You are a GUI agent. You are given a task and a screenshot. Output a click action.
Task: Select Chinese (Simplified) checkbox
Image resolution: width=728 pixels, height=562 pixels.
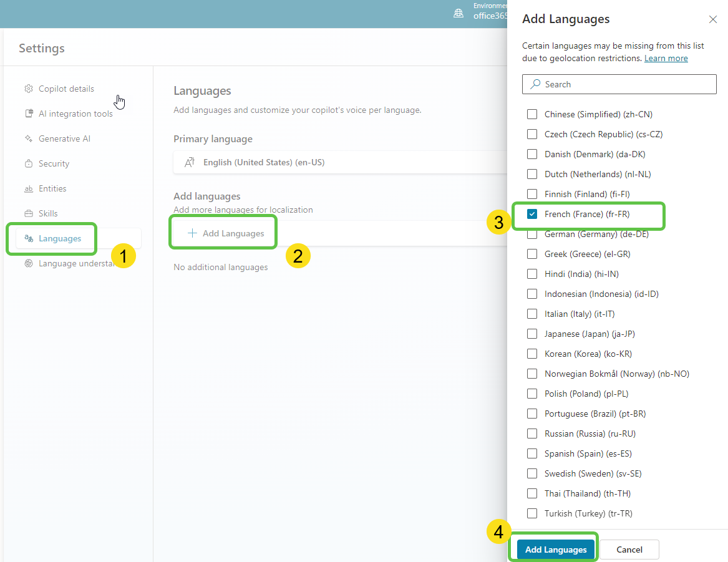pyautogui.click(x=532, y=114)
